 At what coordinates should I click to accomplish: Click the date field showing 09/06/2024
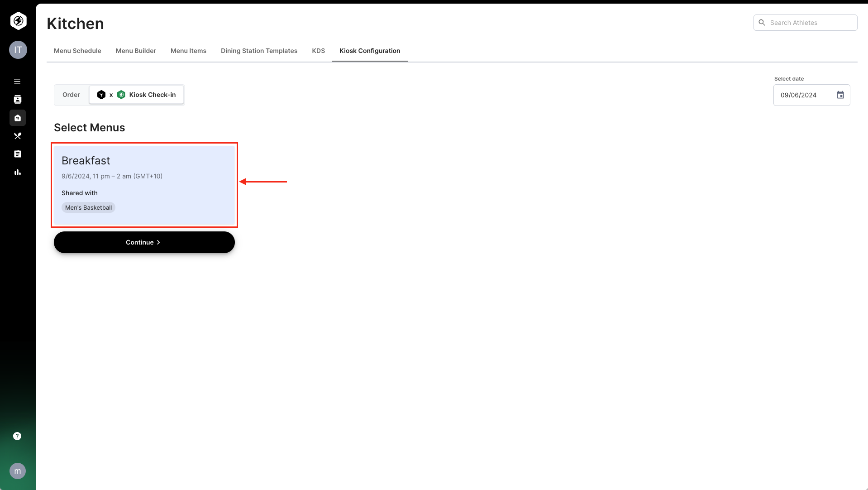pos(811,95)
